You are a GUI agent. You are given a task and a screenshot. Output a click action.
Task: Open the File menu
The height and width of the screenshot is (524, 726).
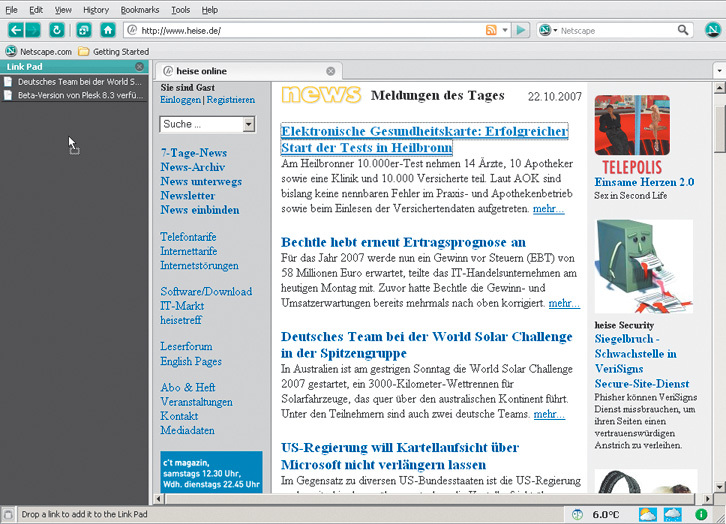(x=12, y=10)
